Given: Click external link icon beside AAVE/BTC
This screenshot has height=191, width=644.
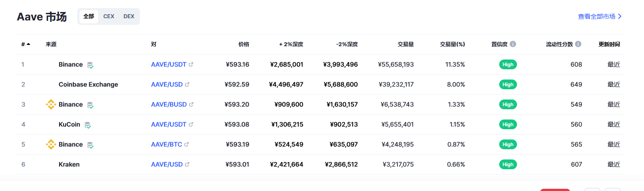Looking at the screenshot, I should (x=187, y=144).
